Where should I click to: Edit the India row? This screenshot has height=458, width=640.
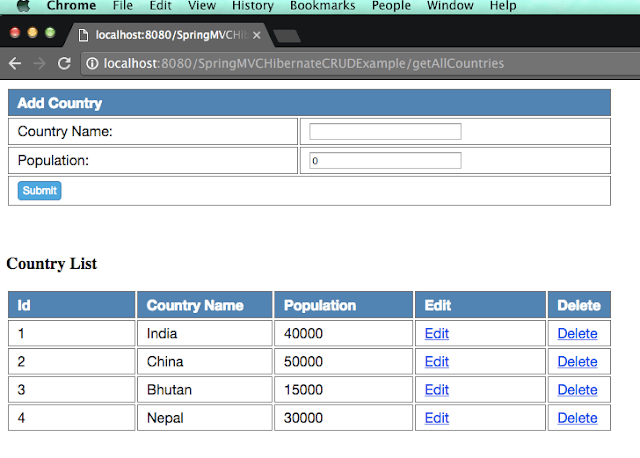[x=437, y=334]
